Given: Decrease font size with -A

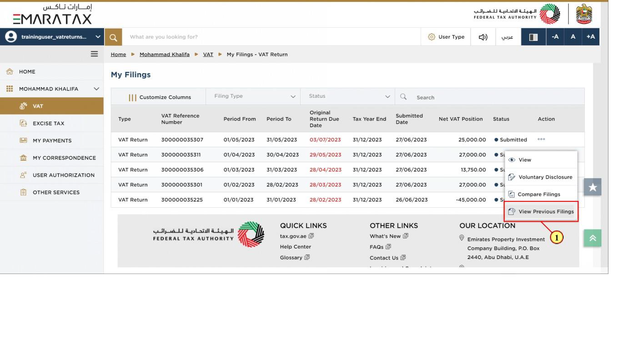Looking at the screenshot, I should (x=555, y=37).
